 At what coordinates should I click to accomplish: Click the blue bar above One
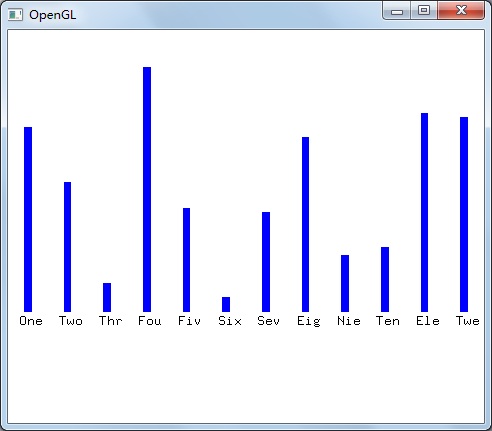[28, 219]
